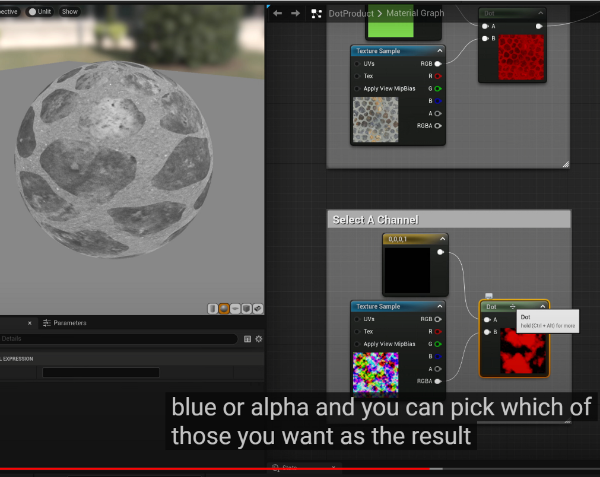Viewport: 600px width, 477px height.
Task: Click Tex input pin on noise Texture Sample
Action: click(357, 332)
